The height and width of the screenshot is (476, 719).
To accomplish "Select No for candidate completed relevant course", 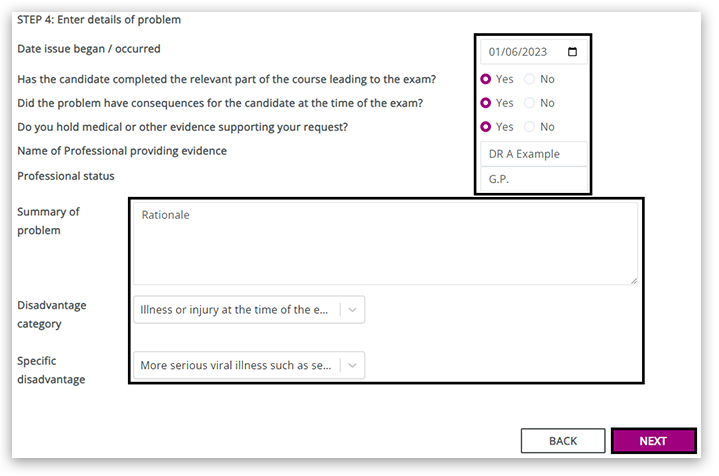I will (x=529, y=79).
